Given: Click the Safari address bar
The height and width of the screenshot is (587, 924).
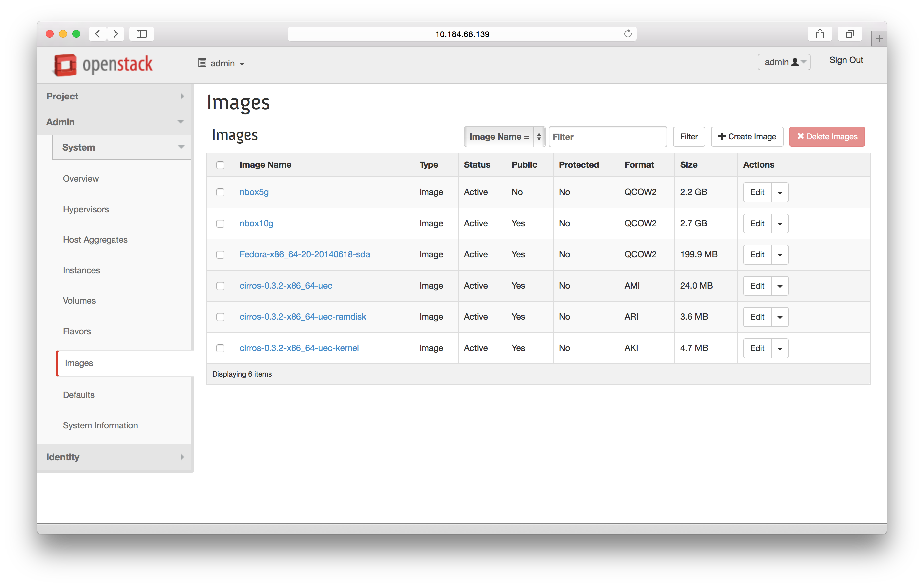Looking at the screenshot, I should click(x=462, y=34).
